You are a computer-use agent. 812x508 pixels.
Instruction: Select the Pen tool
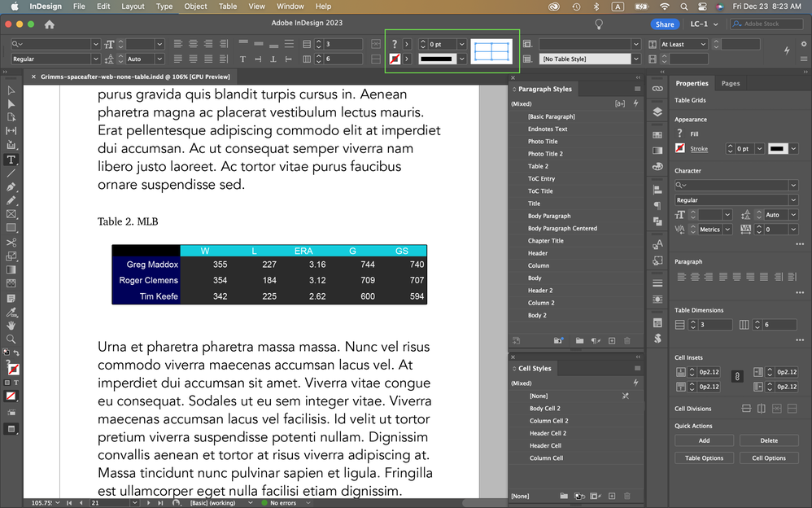pyautogui.click(x=11, y=186)
